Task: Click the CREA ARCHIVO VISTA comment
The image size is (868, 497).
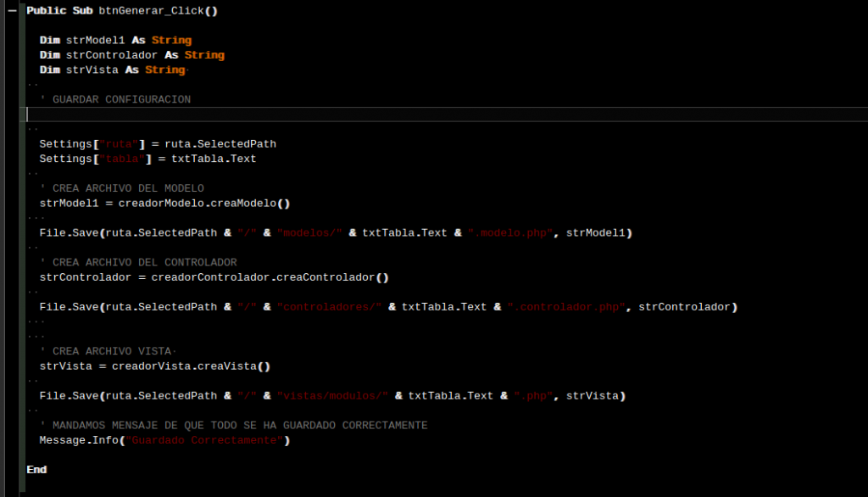Action: pyautogui.click(x=112, y=351)
